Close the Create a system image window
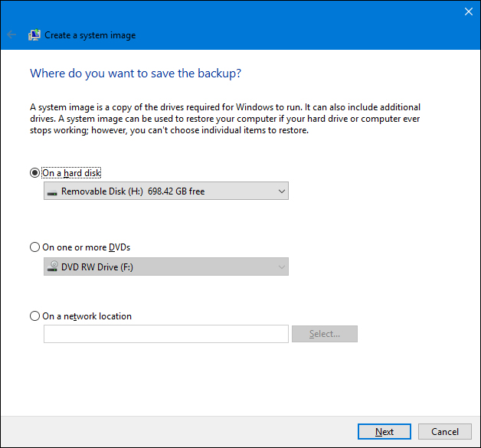The height and width of the screenshot is (448, 481). pos(469,11)
